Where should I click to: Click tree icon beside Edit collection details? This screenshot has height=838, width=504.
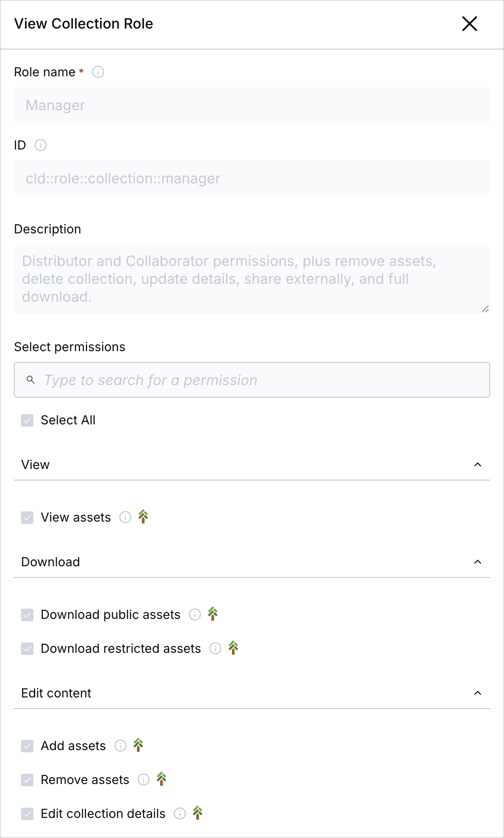point(198,813)
